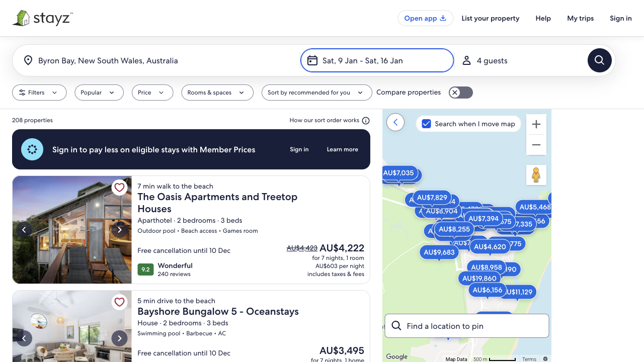Screen dimensions: 644x362
Task: Open Bayshore Bungalow 5 - Oceanstays listing
Action: (218, 311)
